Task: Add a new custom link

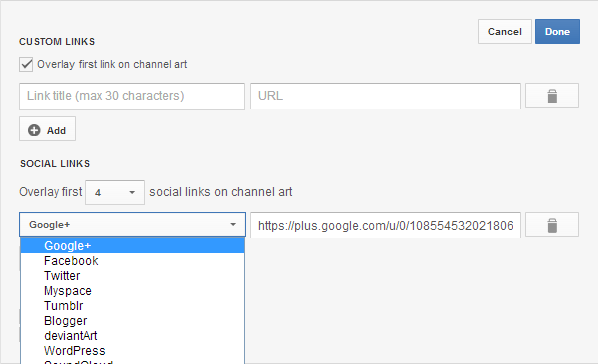Action: click(x=47, y=129)
